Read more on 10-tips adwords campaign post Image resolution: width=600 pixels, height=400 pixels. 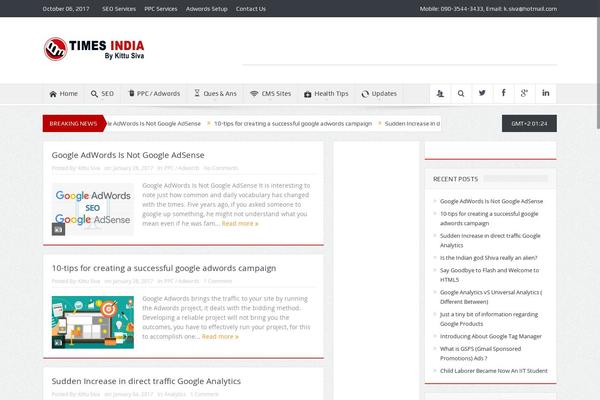pyautogui.click(x=220, y=336)
